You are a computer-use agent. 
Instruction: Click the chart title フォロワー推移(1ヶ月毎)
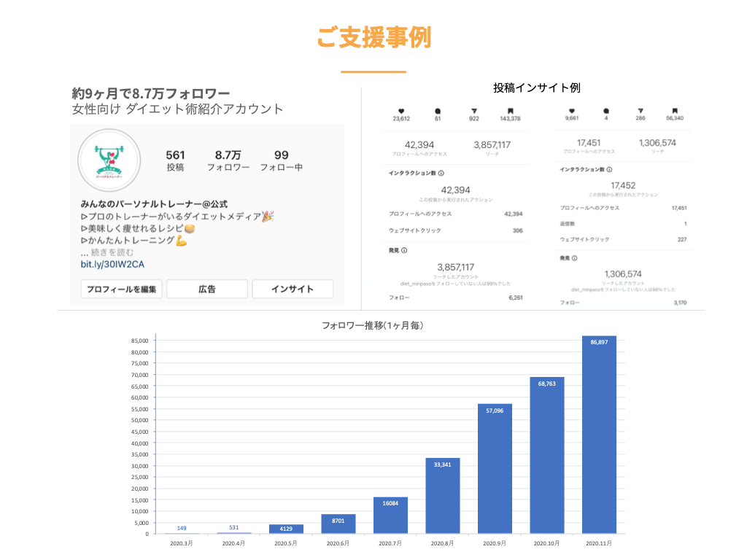coord(373,325)
